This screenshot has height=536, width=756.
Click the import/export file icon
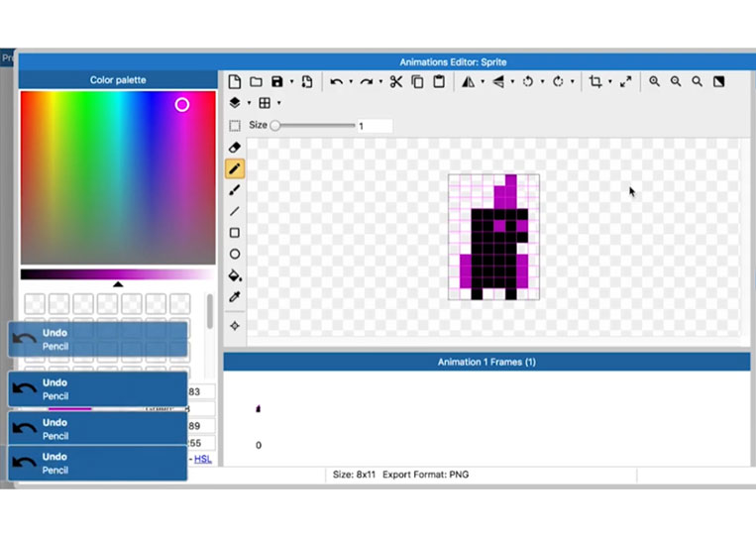pyautogui.click(x=307, y=82)
